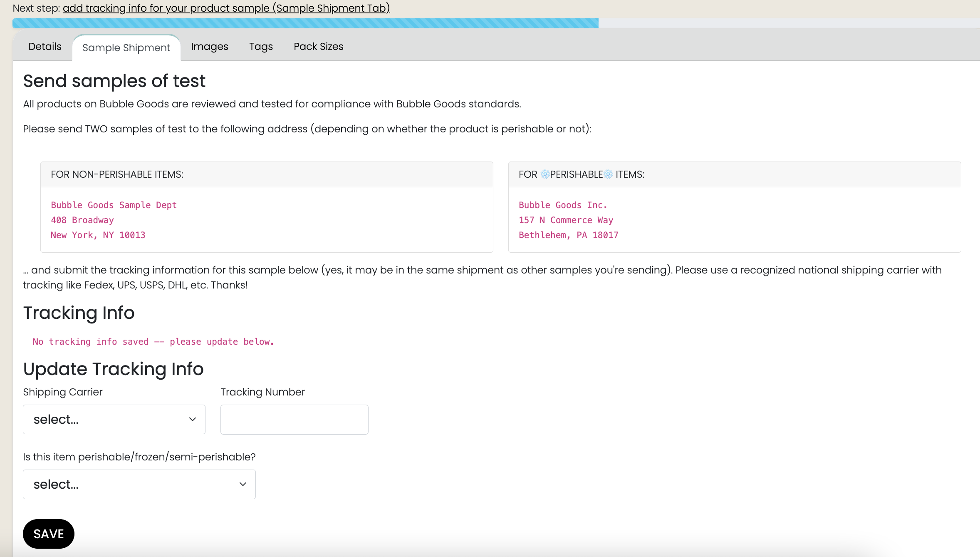Open the Tags tab
The width and height of the screenshot is (980, 557).
(x=261, y=47)
